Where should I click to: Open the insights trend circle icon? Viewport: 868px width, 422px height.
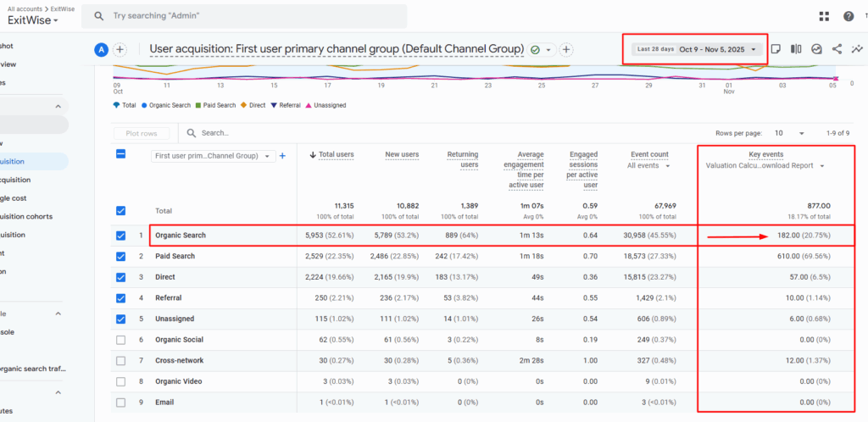point(816,48)
